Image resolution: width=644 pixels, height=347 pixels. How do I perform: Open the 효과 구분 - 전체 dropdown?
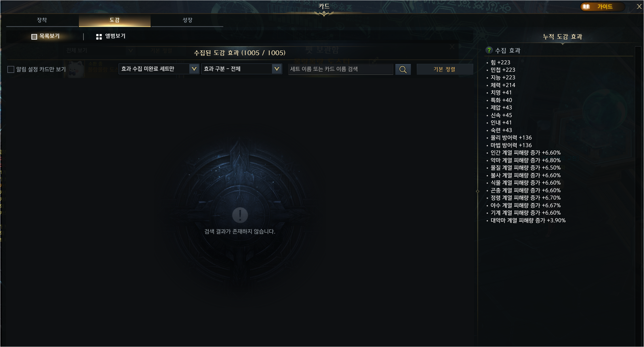[241, 69]
